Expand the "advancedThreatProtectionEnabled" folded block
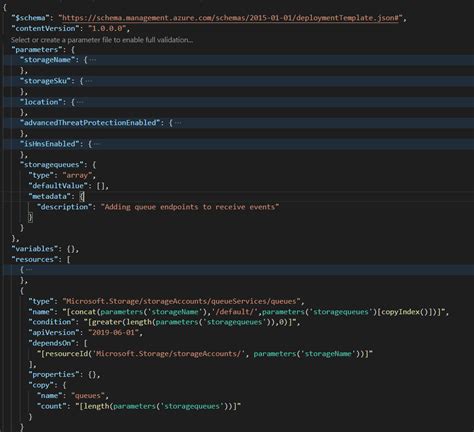This screenshot has width=474, height=432. point(178,123)
